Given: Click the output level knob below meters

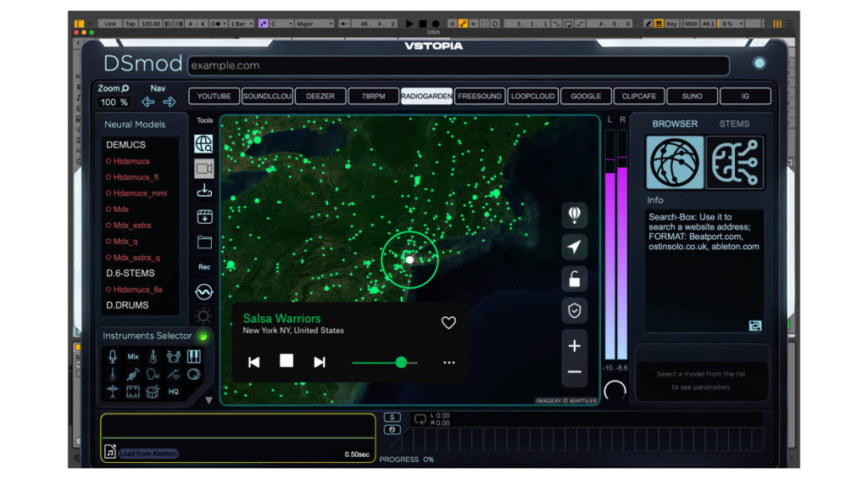Looking at the screenshot, I should click(615, 390).
